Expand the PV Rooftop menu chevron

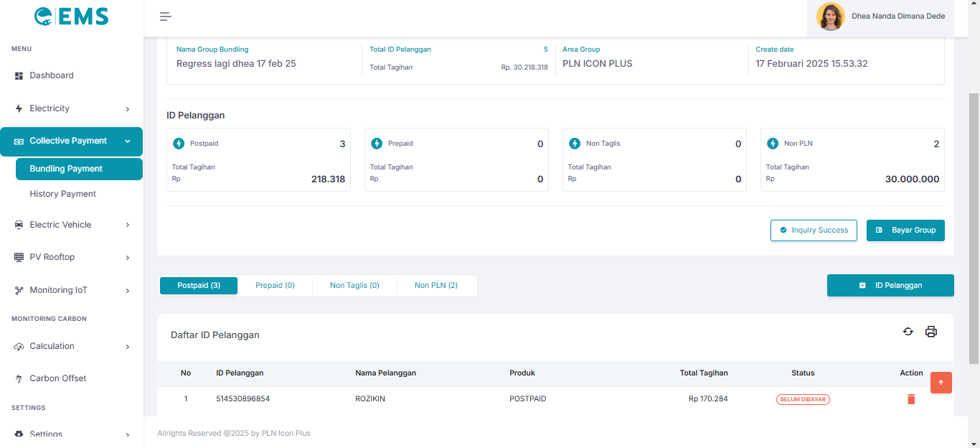pos(128,258)
